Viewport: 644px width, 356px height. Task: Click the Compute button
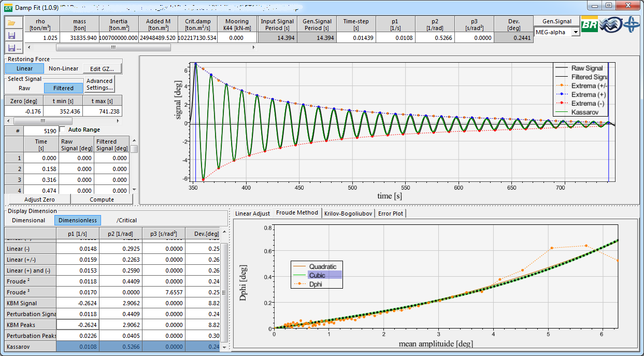(102, 200)
